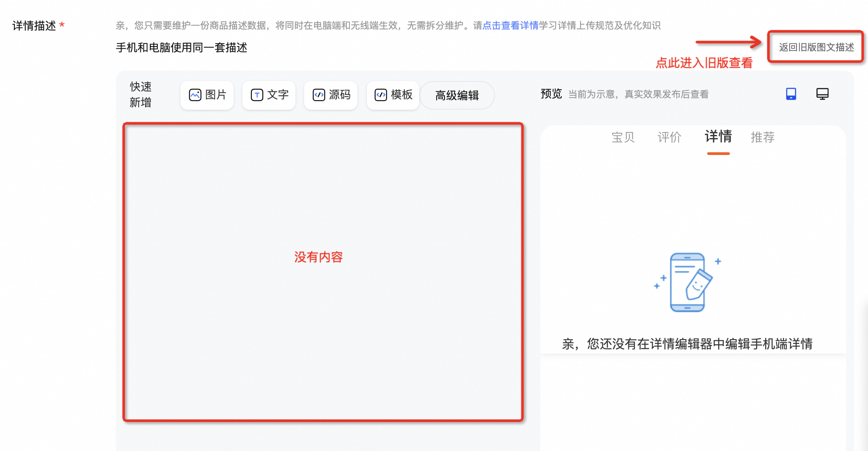Screen dimensions: 868x451
Task: Click 返回旧版图文描述 button
Action: pos(816,47)
